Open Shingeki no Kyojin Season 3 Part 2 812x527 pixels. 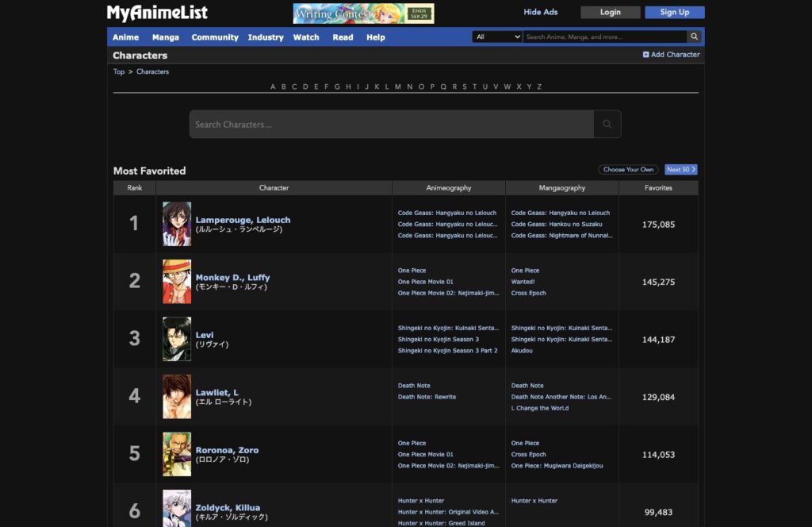447,351
